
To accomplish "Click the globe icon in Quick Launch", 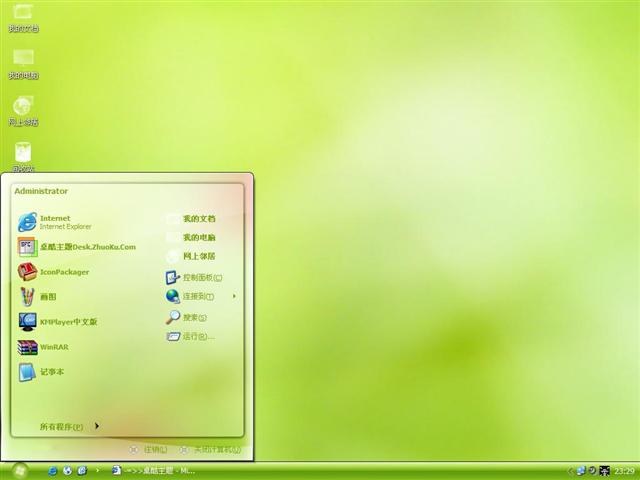I will pos(67,471).
